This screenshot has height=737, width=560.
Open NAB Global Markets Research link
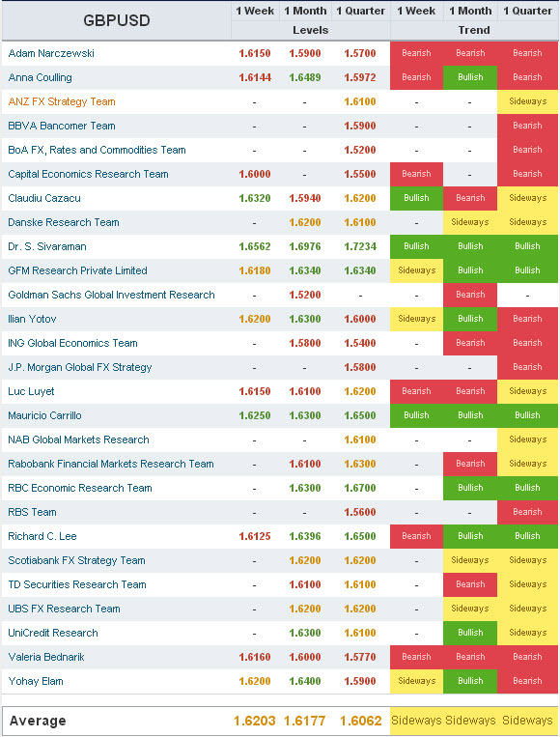78,439
